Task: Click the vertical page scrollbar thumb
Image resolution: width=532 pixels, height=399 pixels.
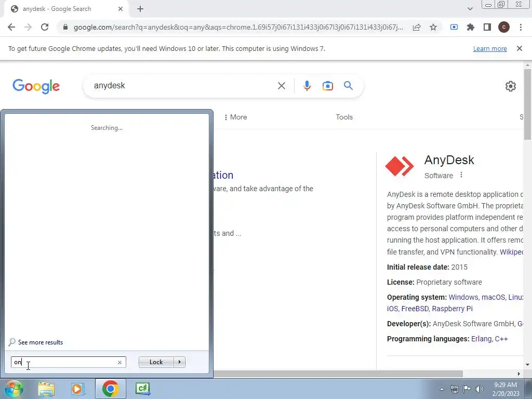Action: [x=527, y=104]
